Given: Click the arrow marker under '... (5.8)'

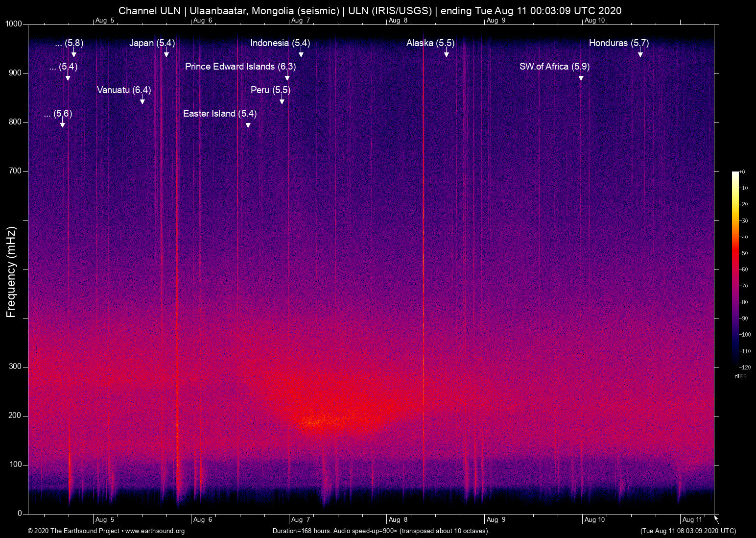Looking at the screenshot, I should (74, 52).
